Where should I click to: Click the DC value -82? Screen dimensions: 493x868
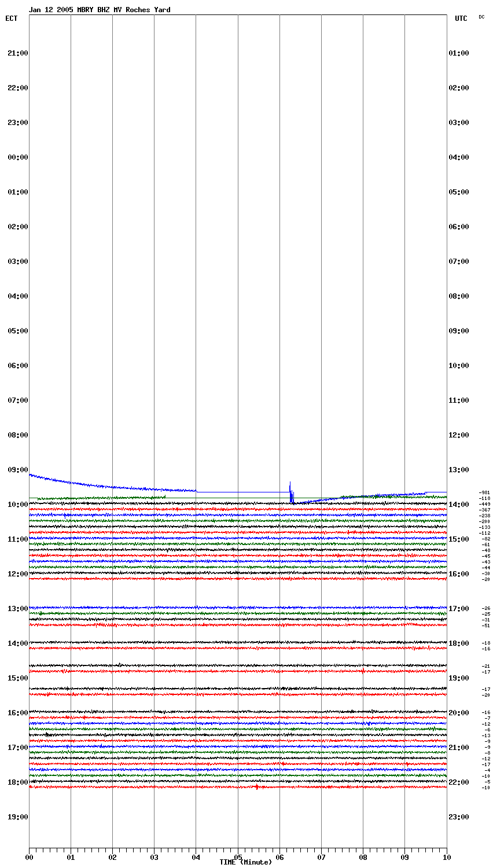(x=485, y=539)
